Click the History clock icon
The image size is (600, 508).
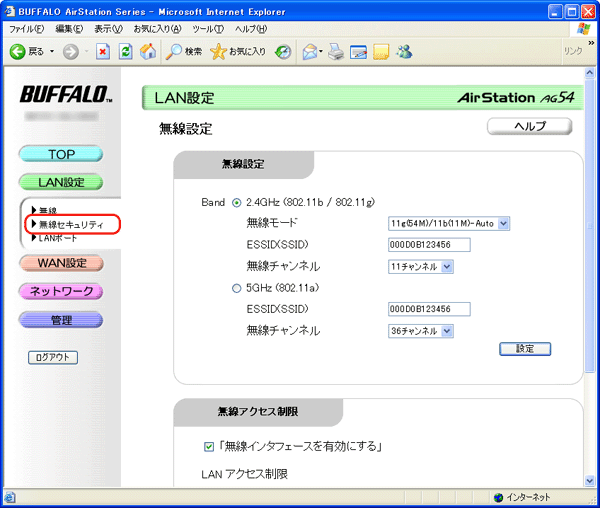283,52
